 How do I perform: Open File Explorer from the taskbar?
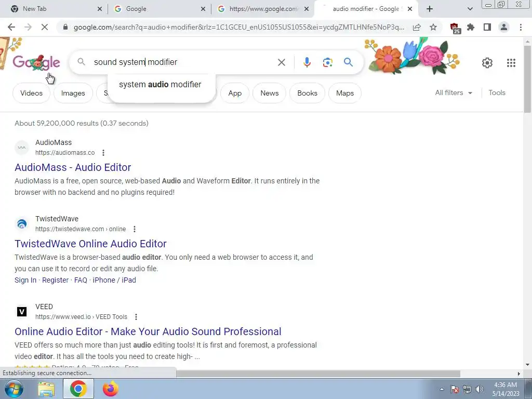coord(46,389)
